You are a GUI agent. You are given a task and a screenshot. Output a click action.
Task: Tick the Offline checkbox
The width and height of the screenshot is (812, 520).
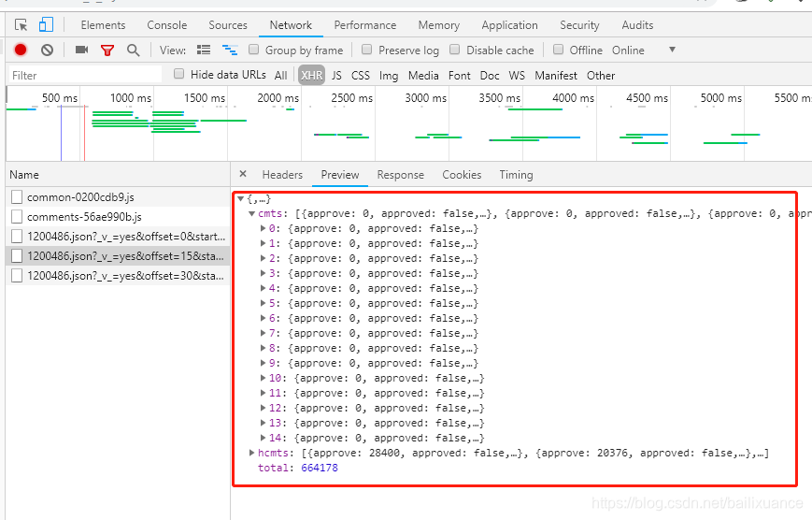coord(558,50)
